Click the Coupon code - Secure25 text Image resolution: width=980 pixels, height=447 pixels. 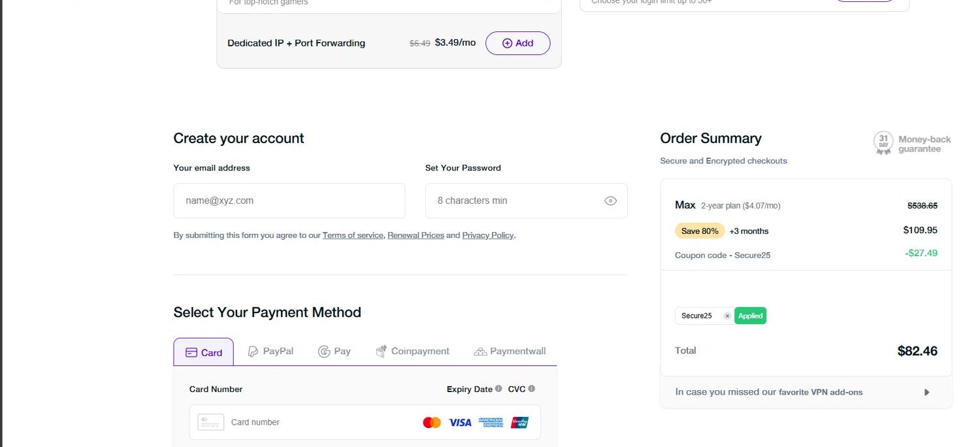click(x=723, y=256)
